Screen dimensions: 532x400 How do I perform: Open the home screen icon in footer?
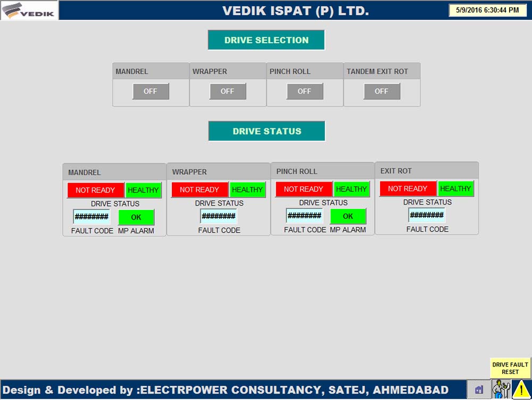(x=479, y=389)
